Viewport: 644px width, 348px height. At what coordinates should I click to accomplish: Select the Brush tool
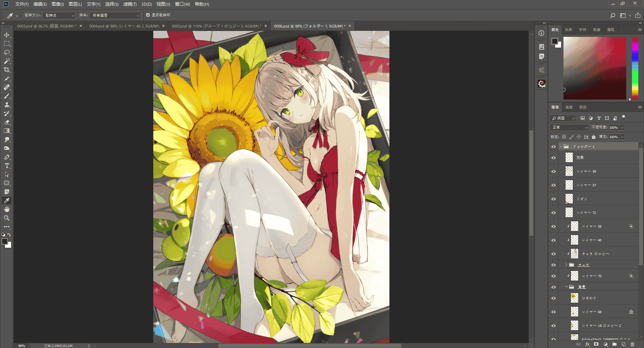click(x=7, y=96)
